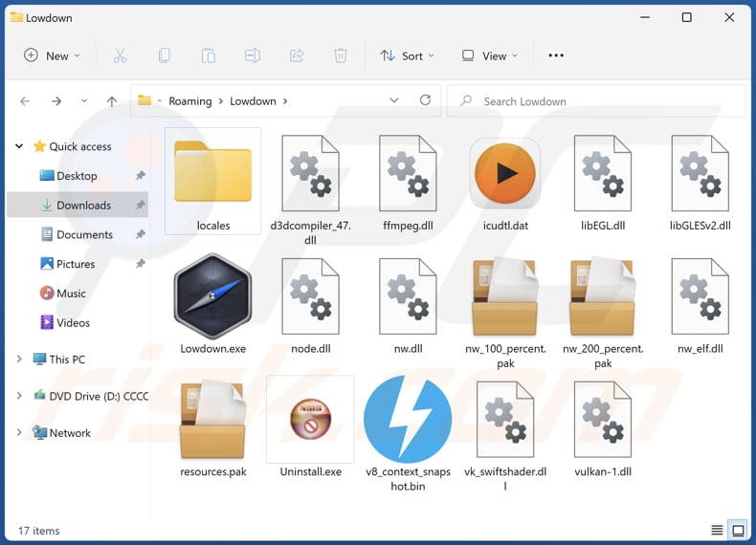This screenshot has height=545, width=756.
Task: Click the Search Lowdown input field
Action: 603,101
